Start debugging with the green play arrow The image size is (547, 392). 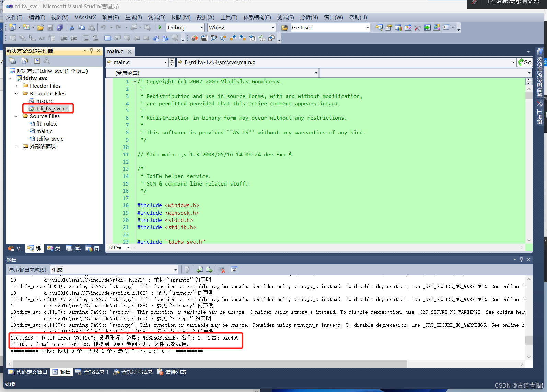[160, 27]
